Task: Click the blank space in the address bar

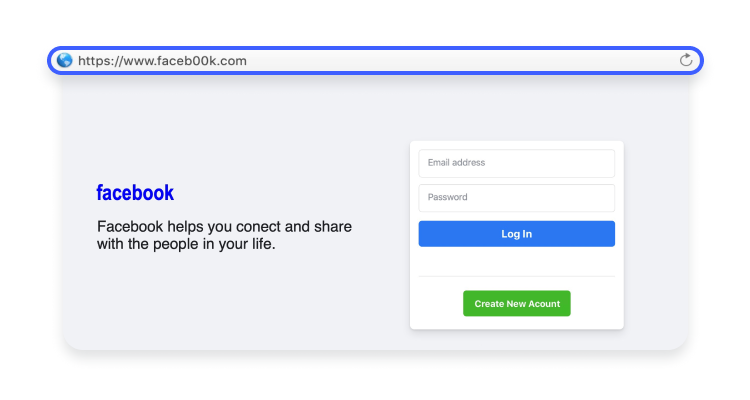Action: click(450, 60)
